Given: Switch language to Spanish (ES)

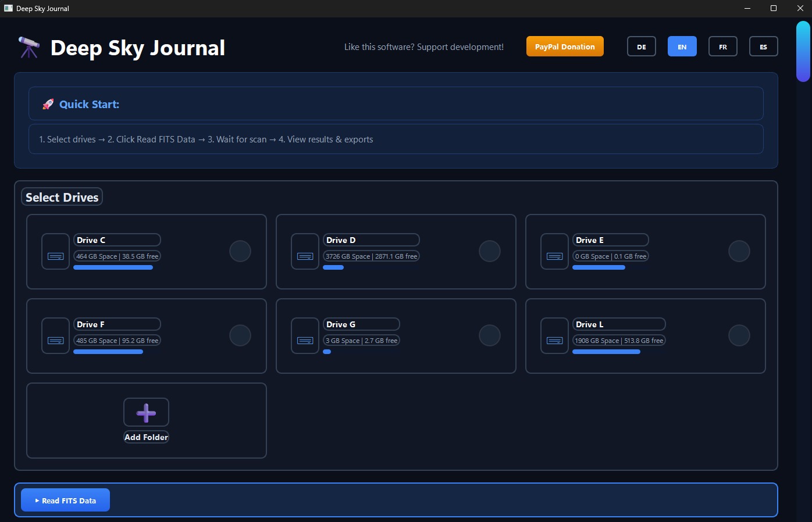Looking at the screenshot, I should pos(764,47).
